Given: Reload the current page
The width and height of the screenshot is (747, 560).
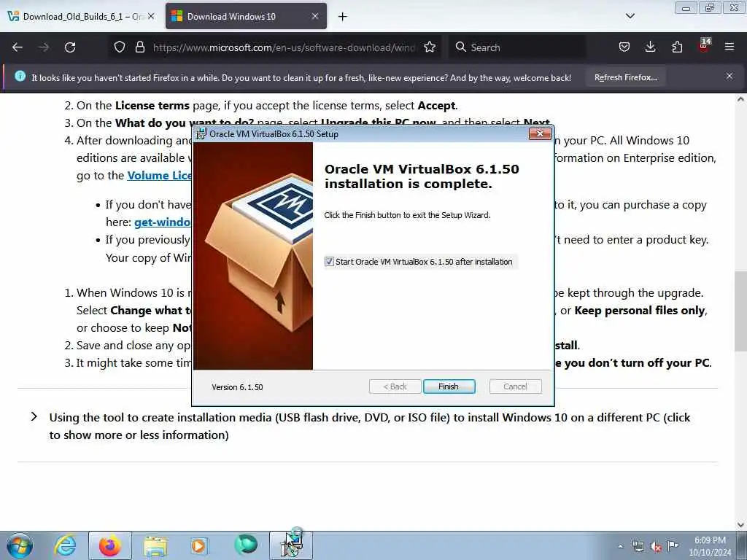Looking at the screenshot, I should [x=70, y=47].
